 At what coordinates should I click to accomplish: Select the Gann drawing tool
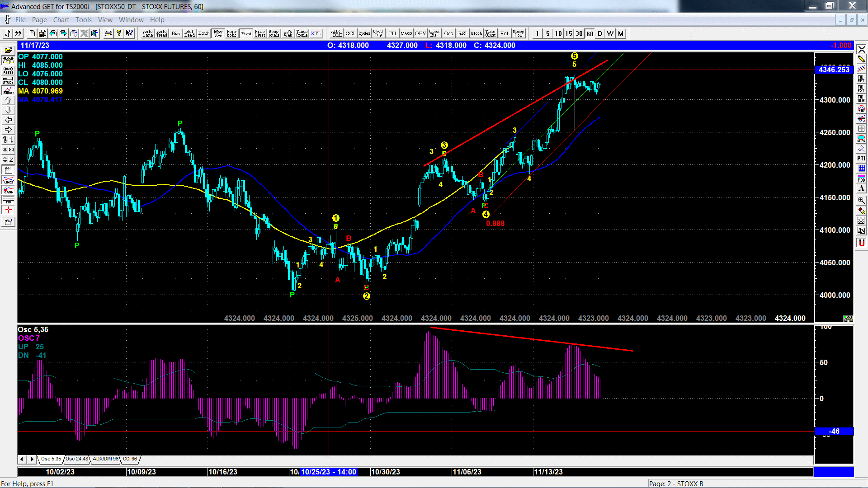[x=8, y=190]
